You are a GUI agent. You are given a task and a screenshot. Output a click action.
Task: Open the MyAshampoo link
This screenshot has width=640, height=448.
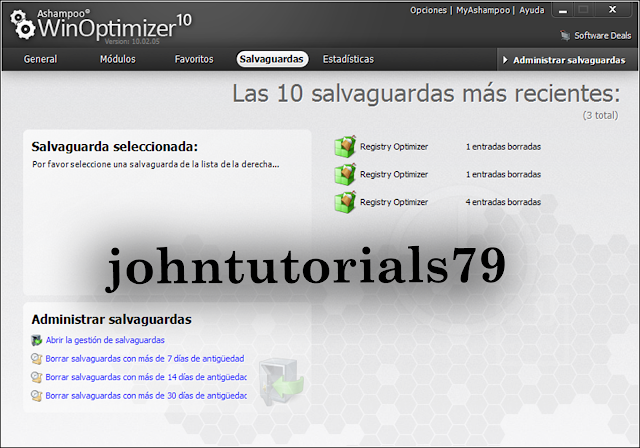point(483,10)
